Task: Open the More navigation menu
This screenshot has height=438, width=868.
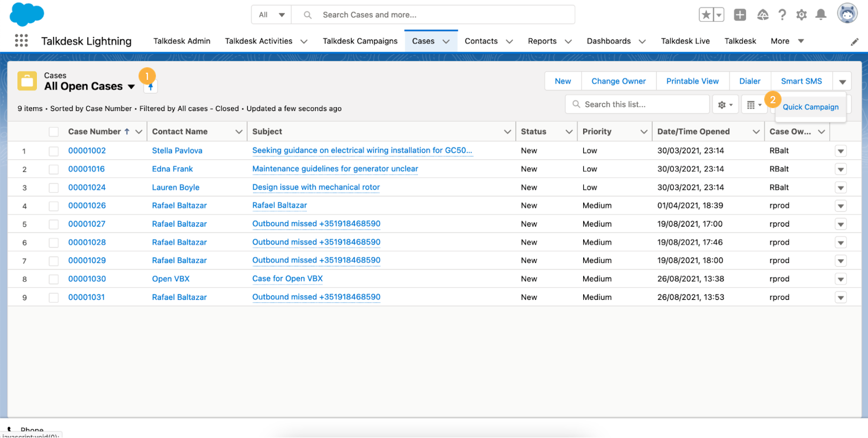Action: [787, 41]
